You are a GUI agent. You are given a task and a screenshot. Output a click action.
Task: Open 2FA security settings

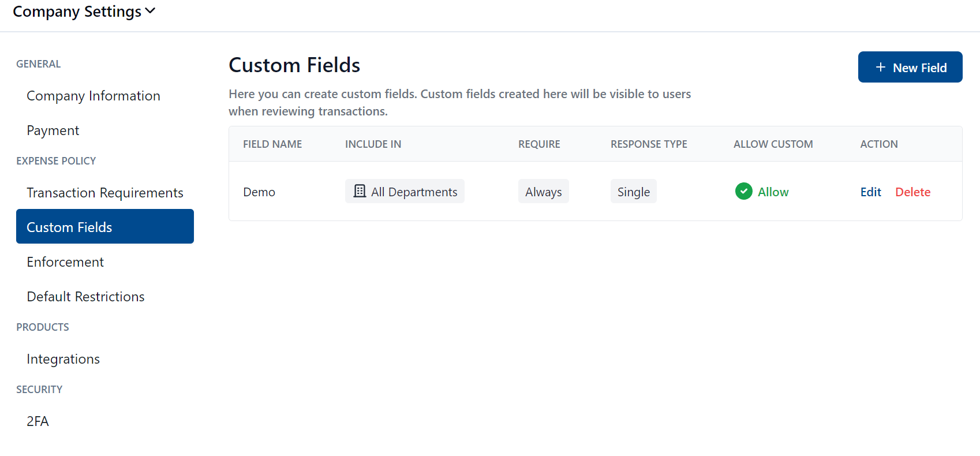(38, 421)
